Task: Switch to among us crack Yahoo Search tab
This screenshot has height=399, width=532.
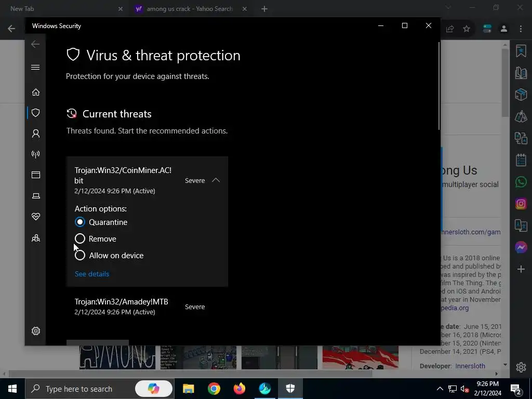Action: pos(190,9)
